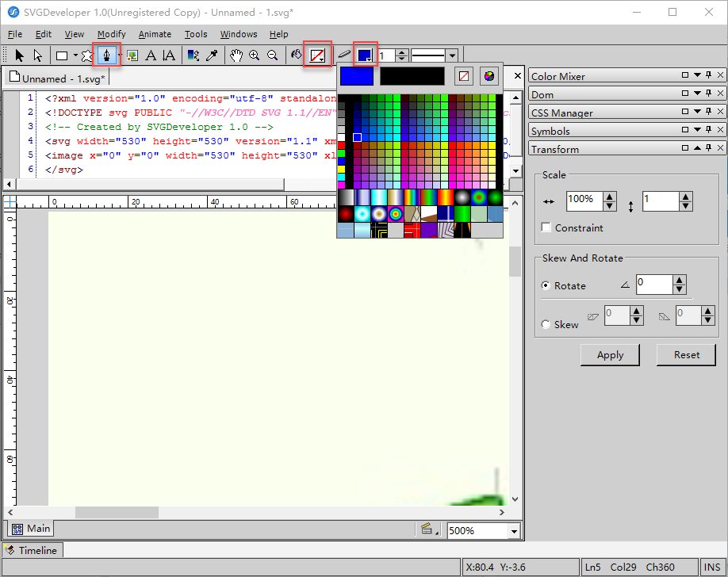Click the vertical scale input field

(x=661, y=201)
